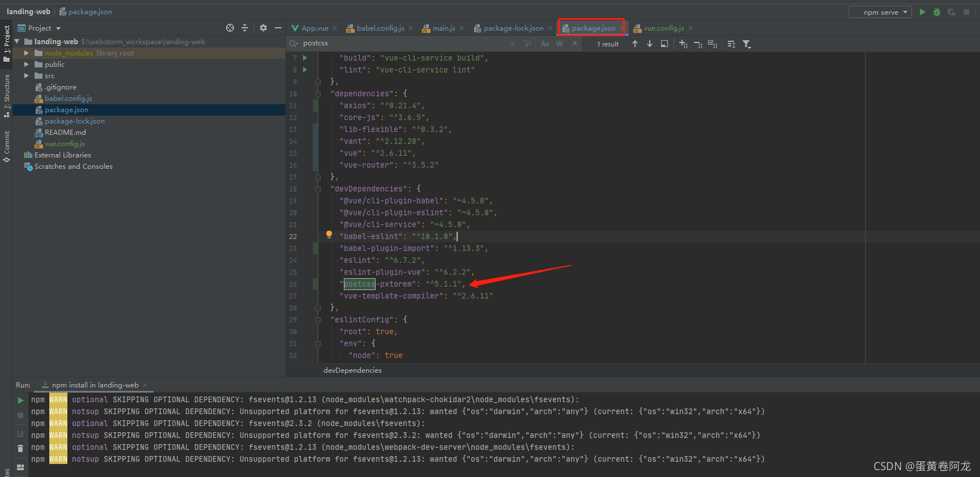Run the npm serve configuration
This screenshot has width=980, height=477.
[x=922, y=12]
